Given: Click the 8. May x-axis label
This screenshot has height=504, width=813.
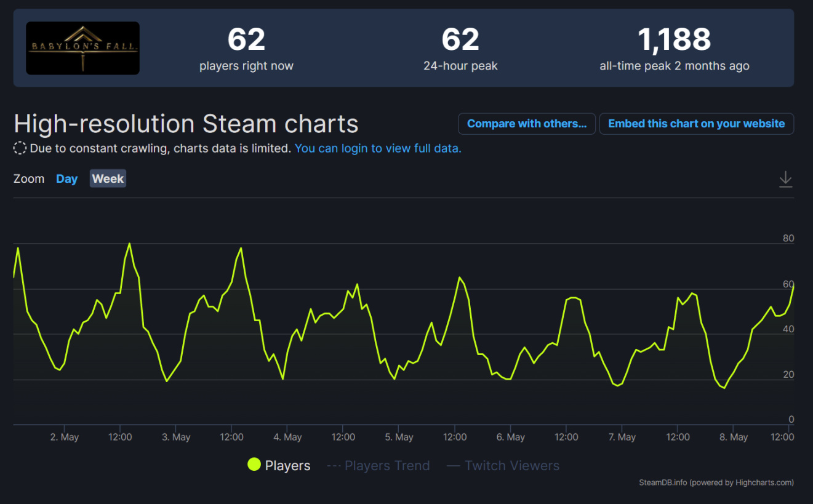Looking at the screenshot, I should tap(734, 437).
